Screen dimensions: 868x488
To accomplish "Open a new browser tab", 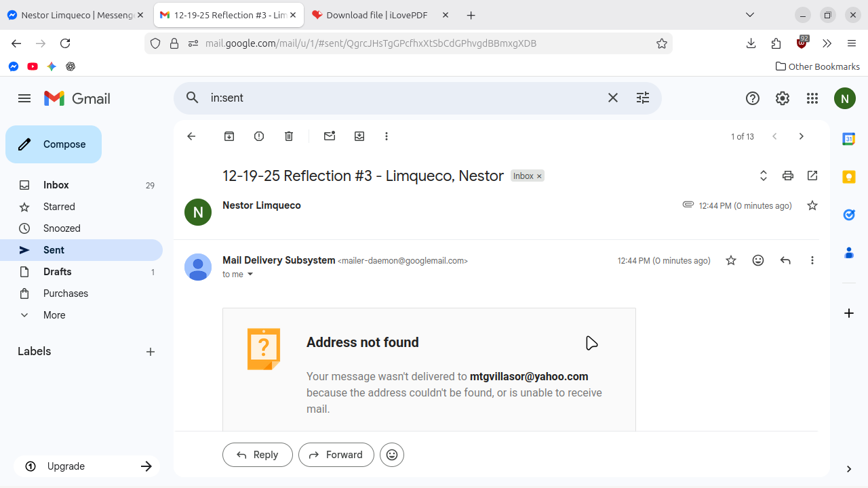I will pos(471,15).
